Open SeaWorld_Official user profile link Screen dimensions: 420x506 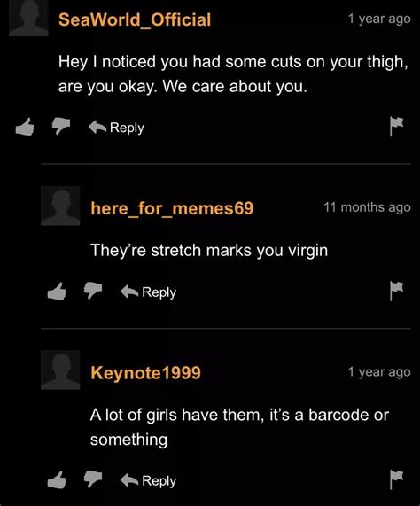pos(135,19)
